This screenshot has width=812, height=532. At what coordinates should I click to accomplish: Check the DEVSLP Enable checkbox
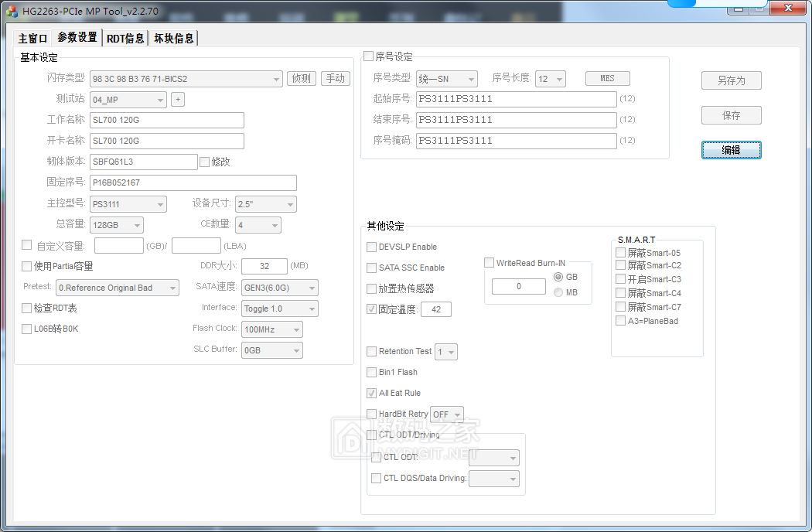click(371, 247)
